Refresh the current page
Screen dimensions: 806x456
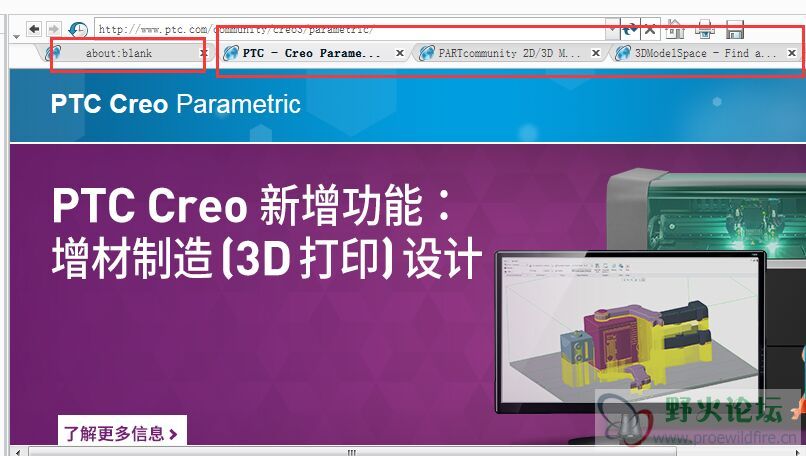630,29
